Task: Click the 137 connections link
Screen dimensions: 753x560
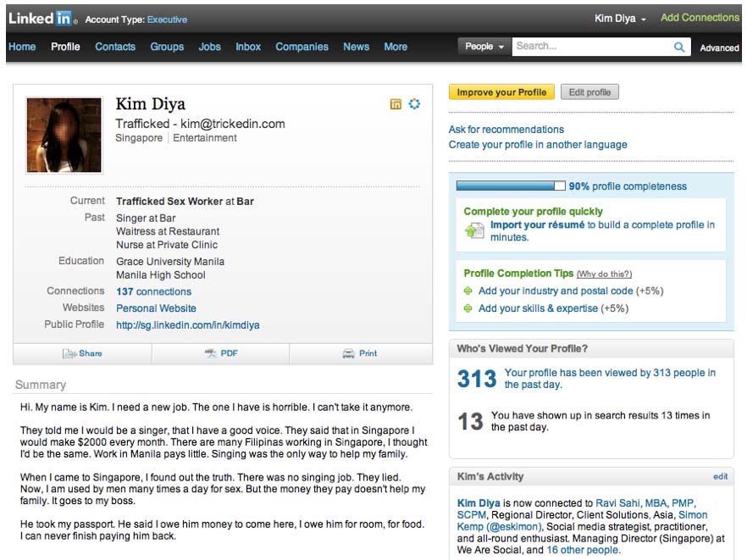Action: (x=153, y=291)
